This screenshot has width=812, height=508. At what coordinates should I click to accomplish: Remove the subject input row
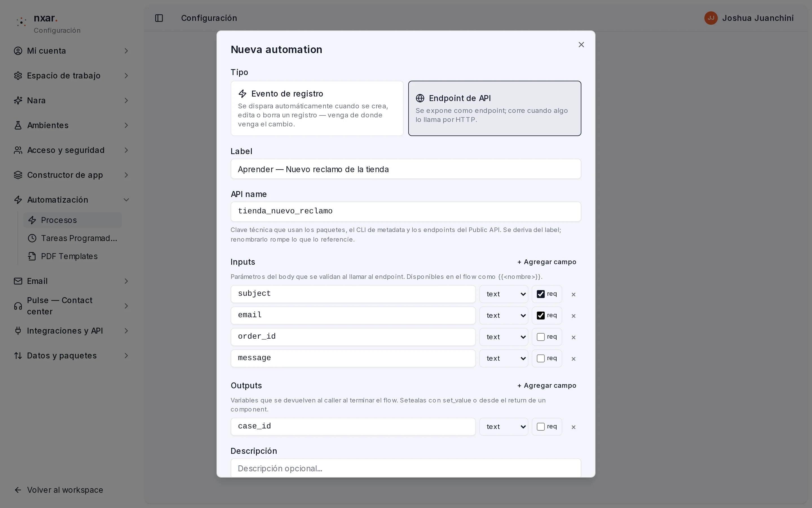pos(573,295)
